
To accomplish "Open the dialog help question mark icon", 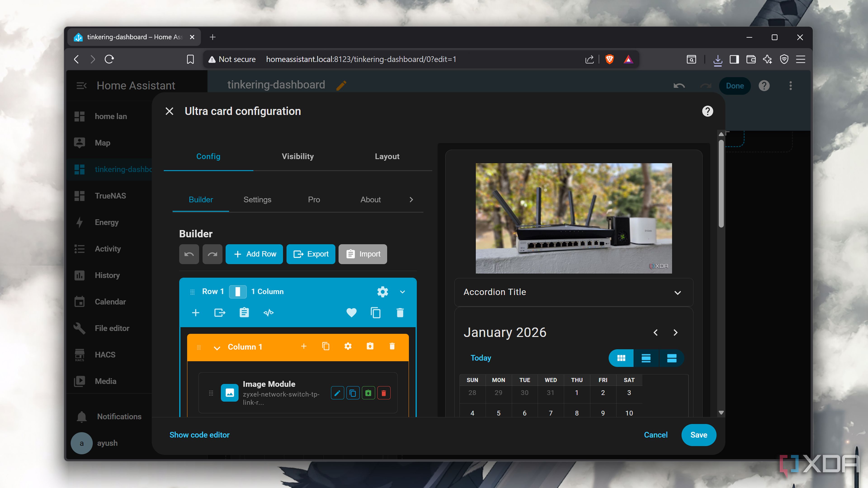I will pos(707,111).
